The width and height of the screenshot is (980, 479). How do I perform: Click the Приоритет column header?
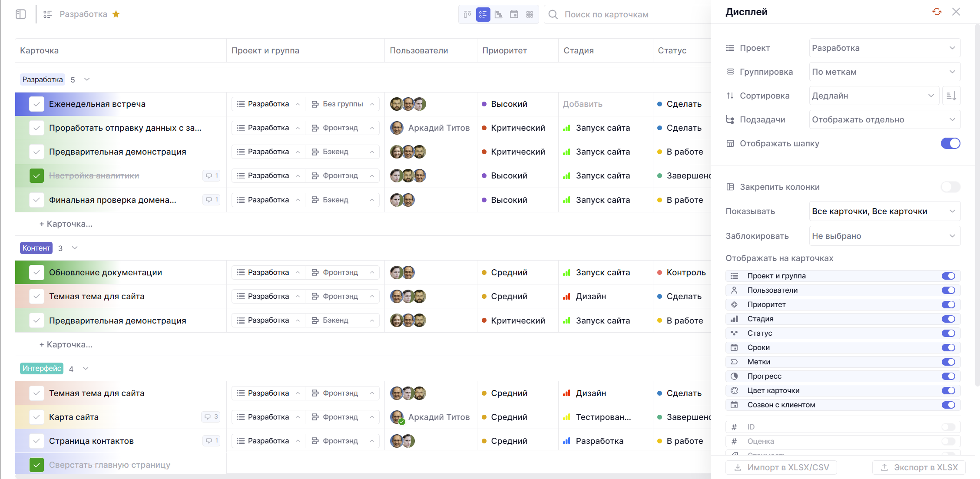[x=504, y=50]
